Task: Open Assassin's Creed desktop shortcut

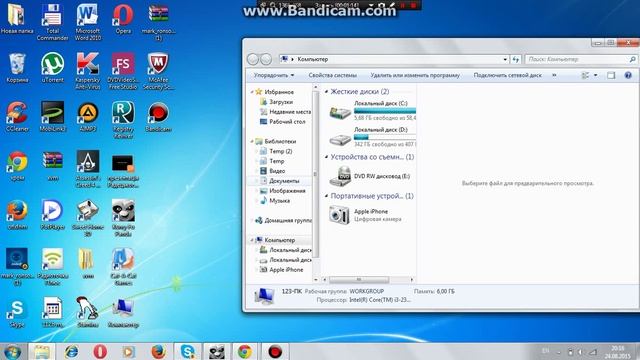Action: [87, 169]
